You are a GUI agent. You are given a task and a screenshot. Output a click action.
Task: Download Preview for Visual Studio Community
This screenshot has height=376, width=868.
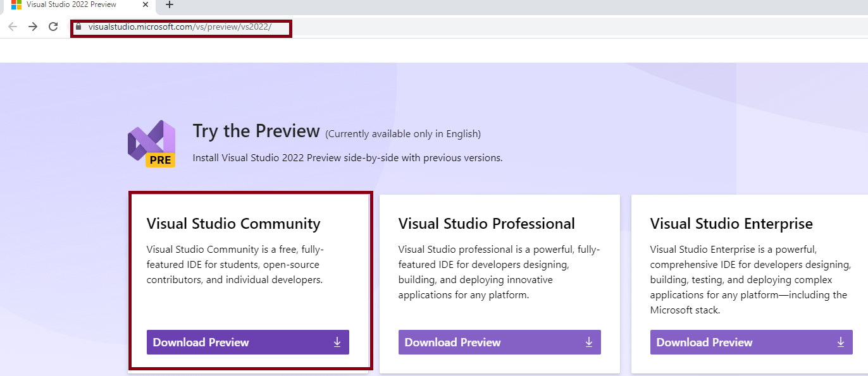click(x=248, y=342)
